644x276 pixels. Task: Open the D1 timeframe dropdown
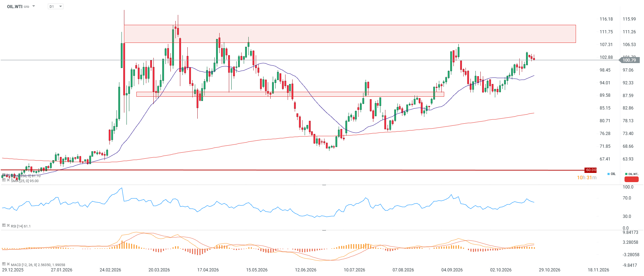click(x=56, y=6)
